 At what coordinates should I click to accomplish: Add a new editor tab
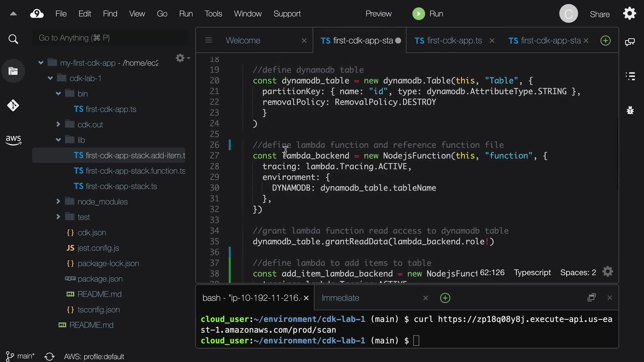[x=605, y=41]
